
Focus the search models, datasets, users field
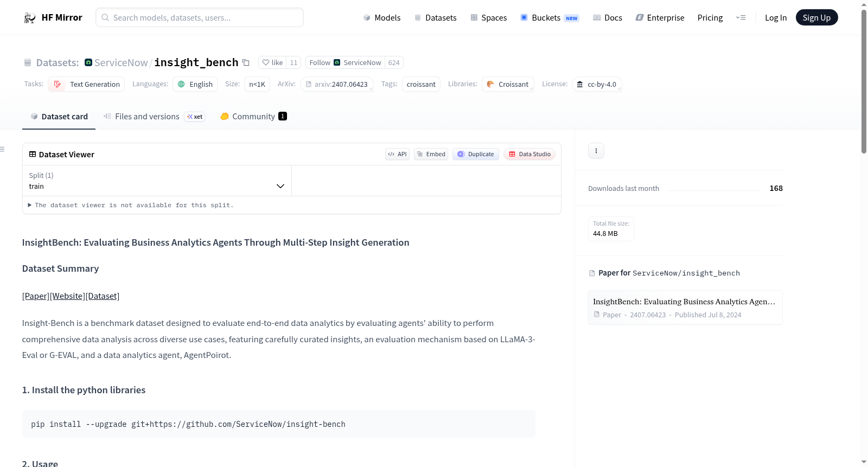(200, 17)
